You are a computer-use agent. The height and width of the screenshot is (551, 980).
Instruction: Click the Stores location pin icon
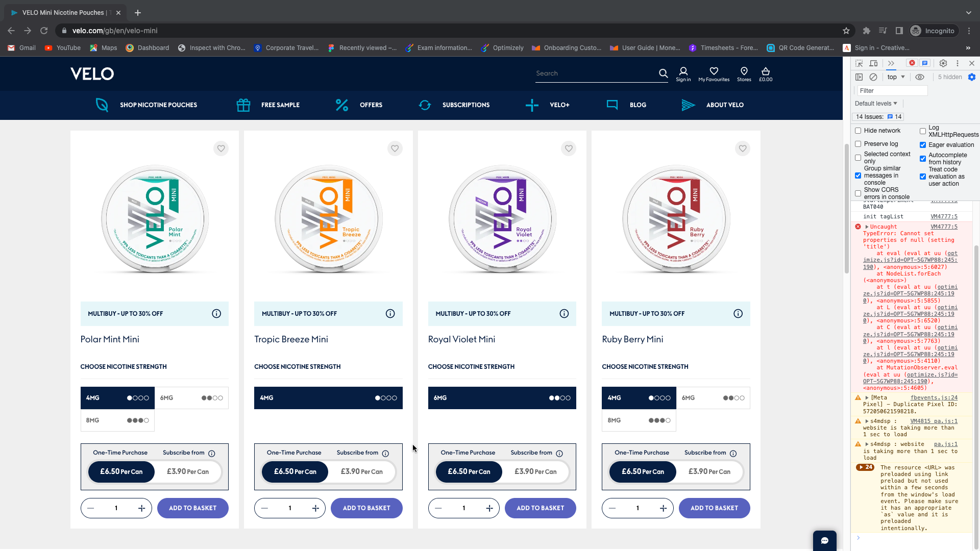pos(744,72)
